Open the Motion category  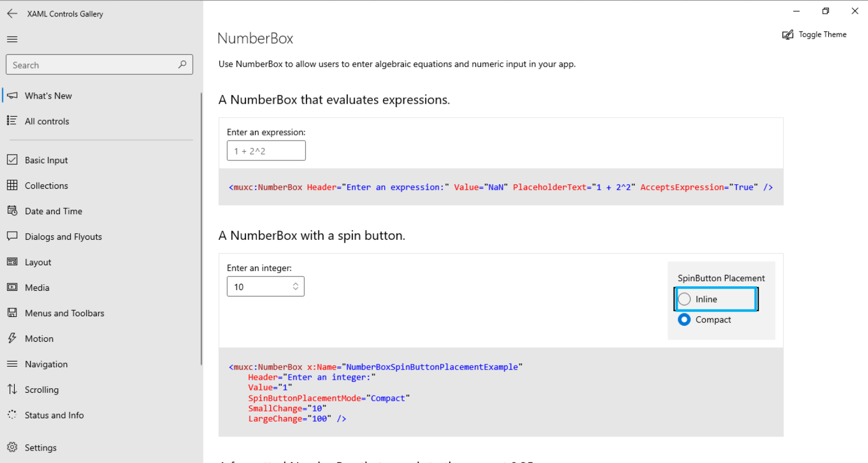[x=102, y=339]
